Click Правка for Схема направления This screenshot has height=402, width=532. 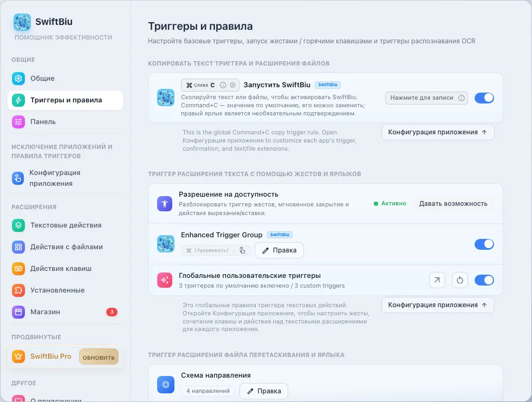pos(264,391)
